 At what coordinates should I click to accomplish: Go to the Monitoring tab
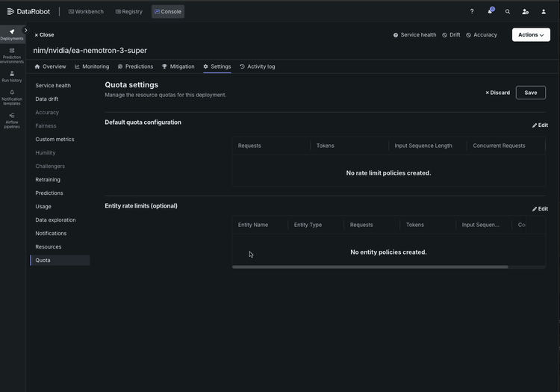92,66
